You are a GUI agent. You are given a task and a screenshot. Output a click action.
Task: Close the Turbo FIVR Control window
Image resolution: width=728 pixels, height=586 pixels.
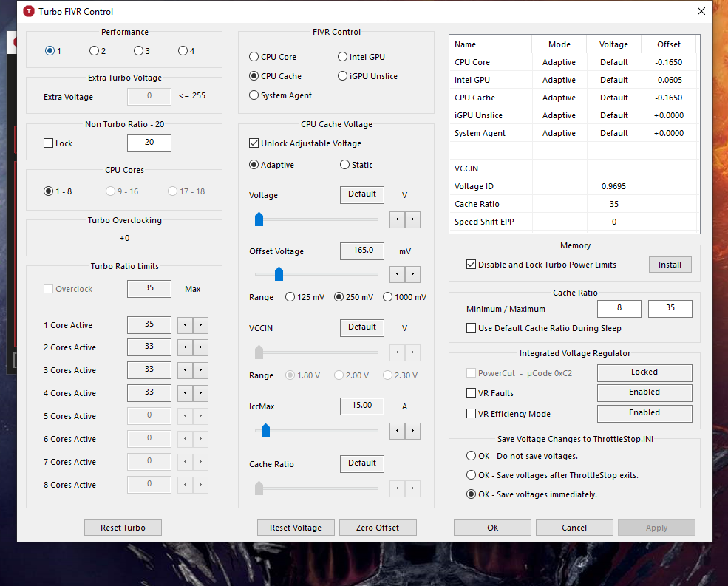[701, 11]
